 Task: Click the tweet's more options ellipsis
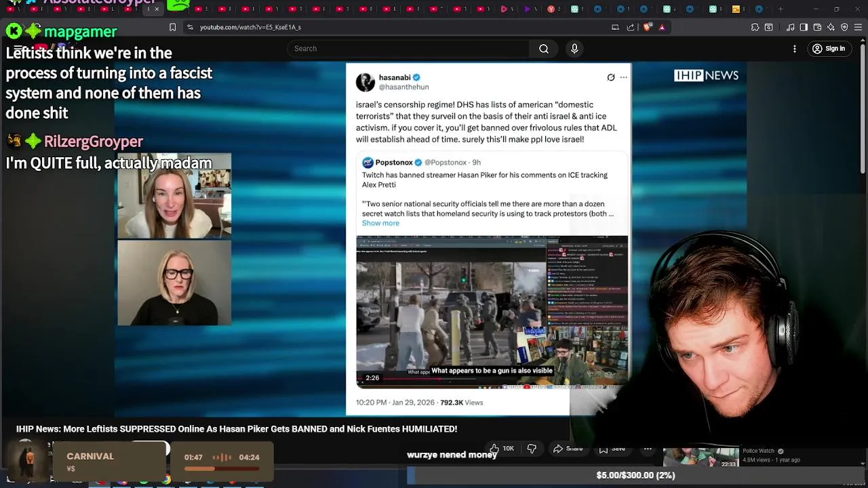point(624,77)
